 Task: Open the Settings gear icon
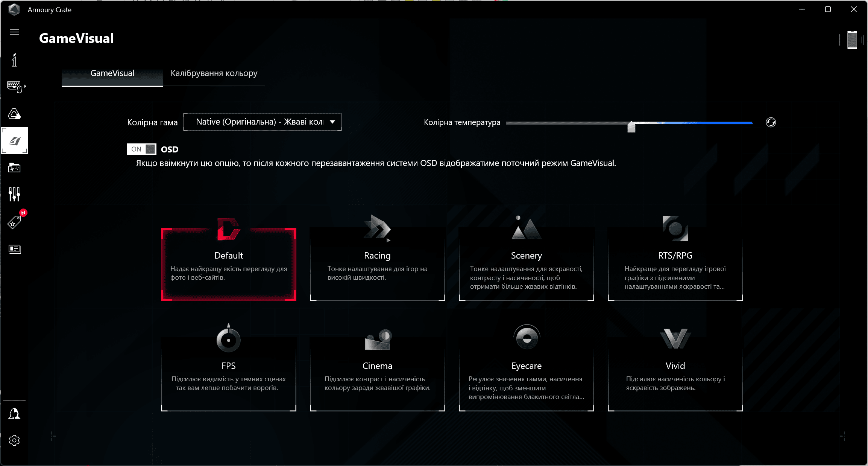pos(14,440)
